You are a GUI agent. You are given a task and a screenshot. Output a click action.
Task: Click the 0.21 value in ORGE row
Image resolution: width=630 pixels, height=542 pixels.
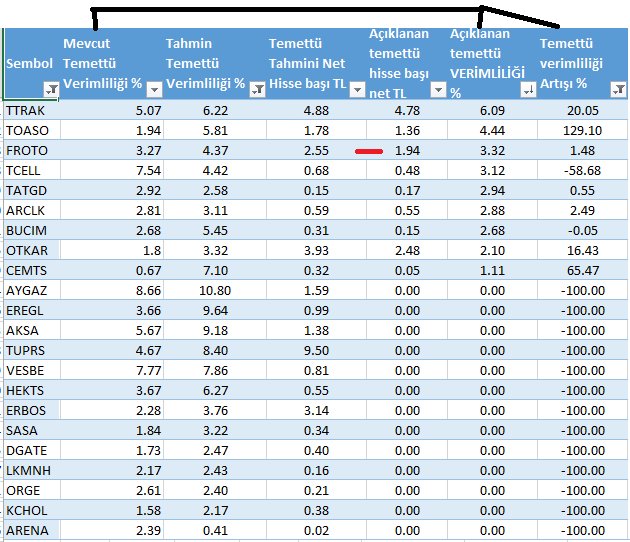pyautogui.click(x=316, y=491)
